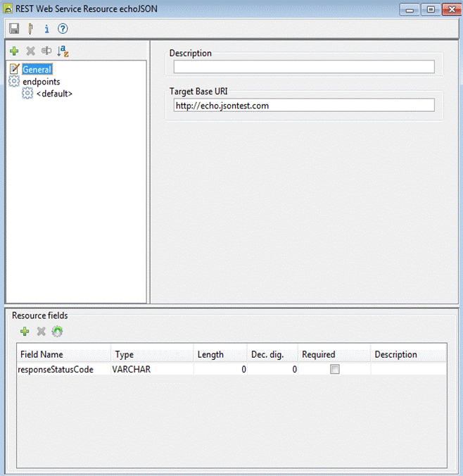Open the blue info icon
This screenshot has width=463, height=476.
tap(46, 29)
